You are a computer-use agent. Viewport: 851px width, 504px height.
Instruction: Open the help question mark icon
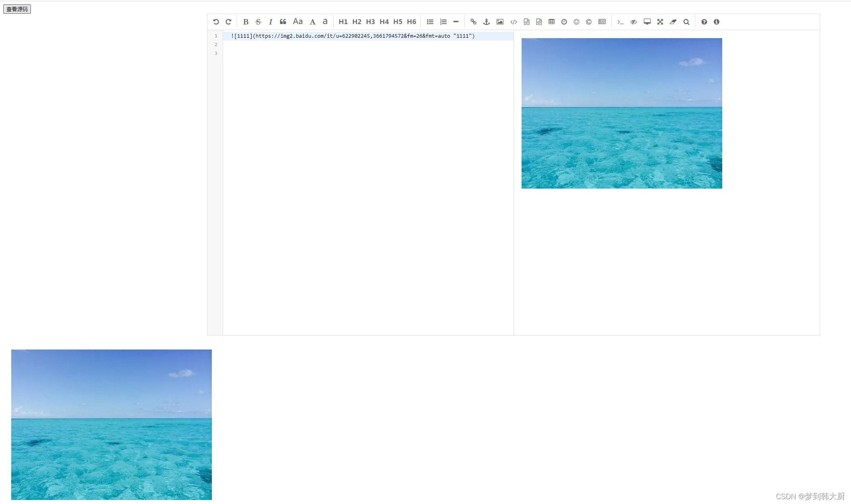pyautogui.click(x=704, y=22)
